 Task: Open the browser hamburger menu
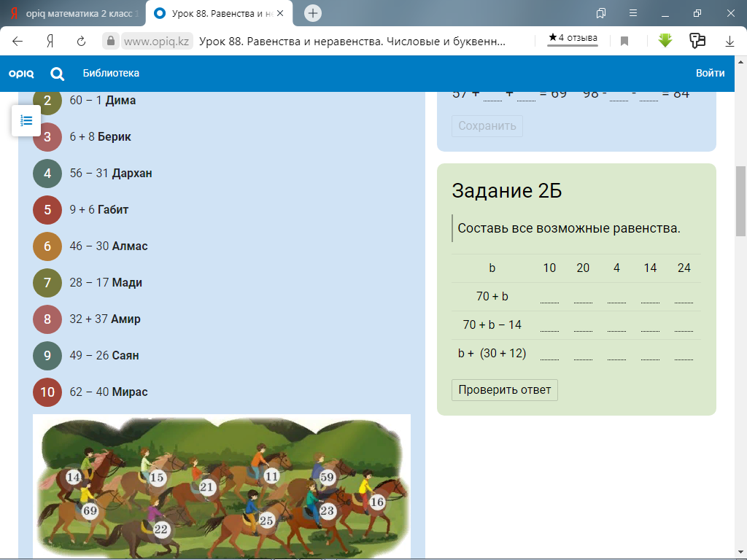pos(633,13)
